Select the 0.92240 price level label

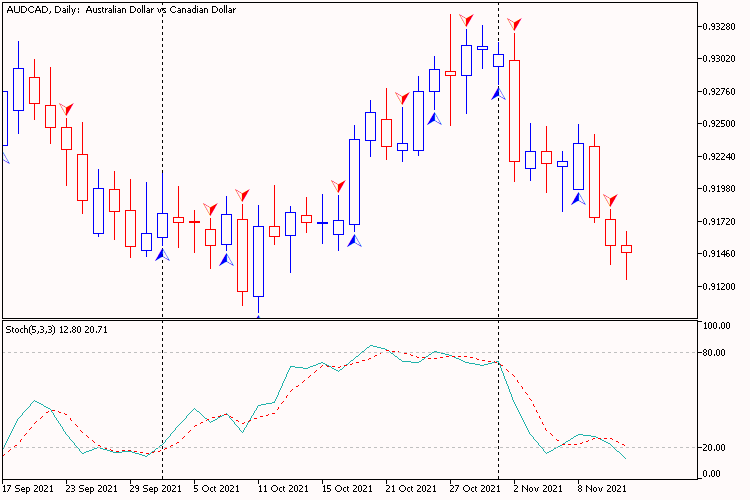[x=719, y=156]
